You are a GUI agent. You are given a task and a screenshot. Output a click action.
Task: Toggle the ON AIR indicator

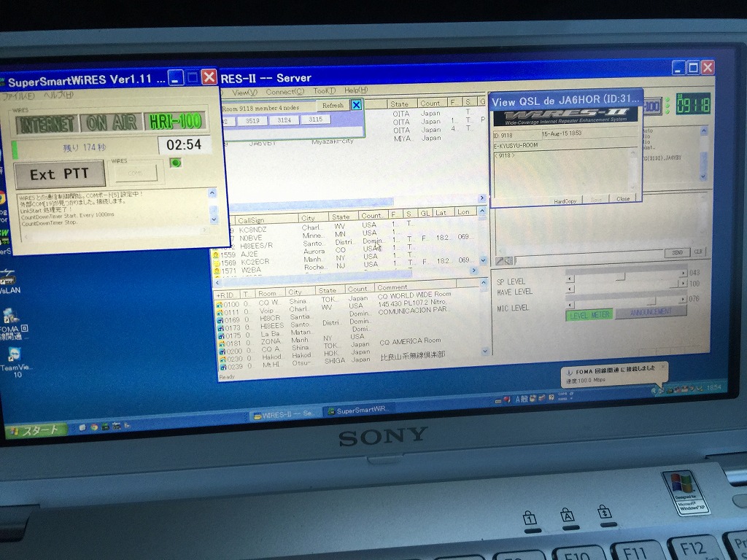[x=111, y=122]
